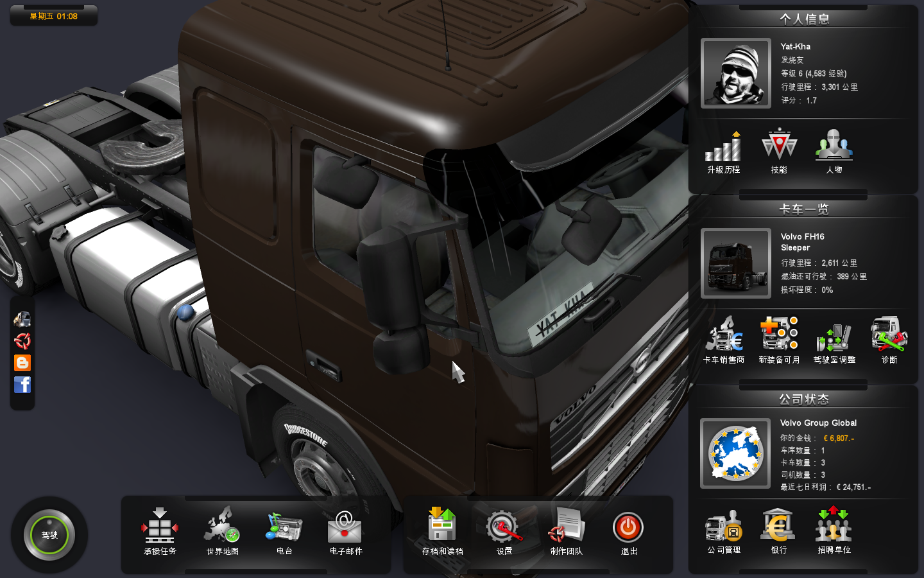Click the Volvo FH16 truck thumbnail
Viewport: 924px width, 578px height.
pyautogui.click(x=736, y=263)
